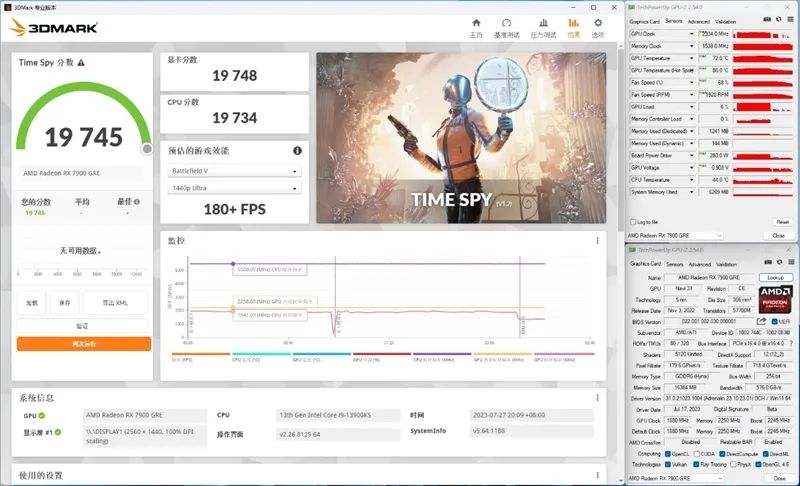Open Validation tab in Sensors window
The image size is (800, 486).
pyautogui.click(x=725, y=21)
